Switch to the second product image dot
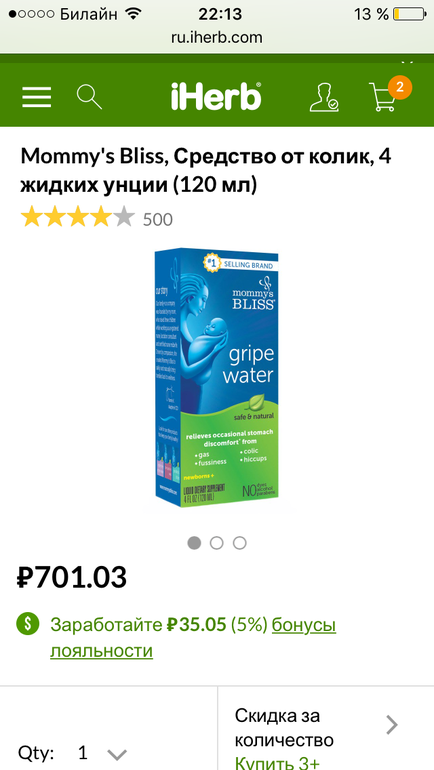434x770 pixels. pos(217,543)
